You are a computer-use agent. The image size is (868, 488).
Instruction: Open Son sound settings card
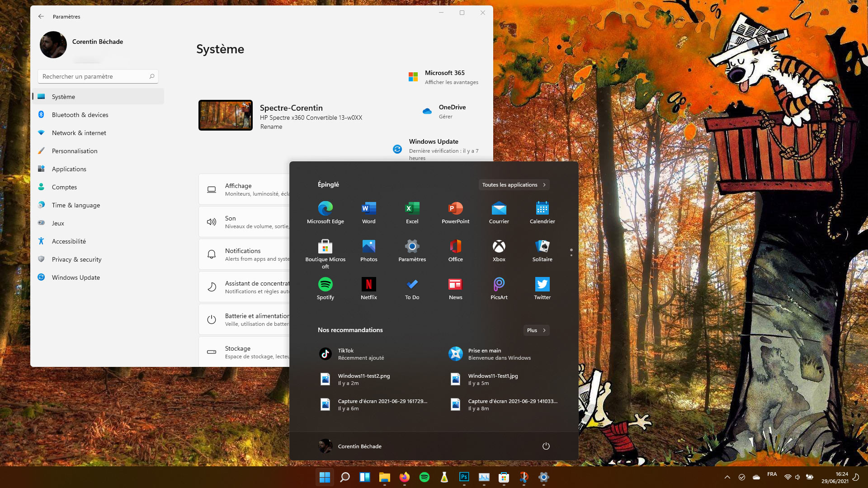pyautogui.click(x=244, y=222)
